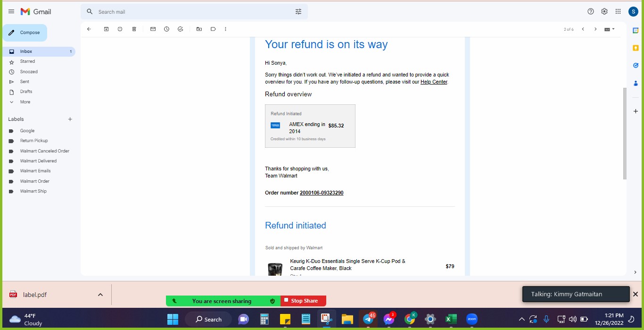This screenshot has height=330, width=644.
Task: Open the Google apps grid
Action: click(618, 11)
